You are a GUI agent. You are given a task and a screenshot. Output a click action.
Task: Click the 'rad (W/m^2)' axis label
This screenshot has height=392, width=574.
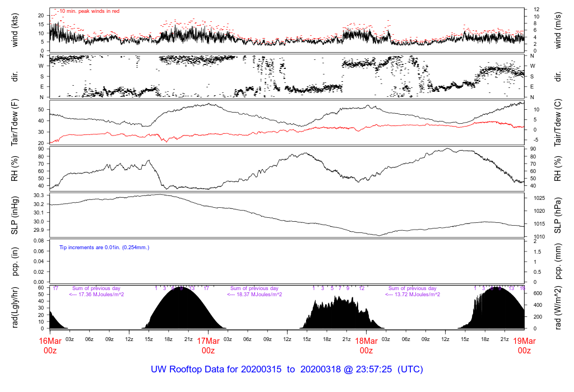[558, 307]
